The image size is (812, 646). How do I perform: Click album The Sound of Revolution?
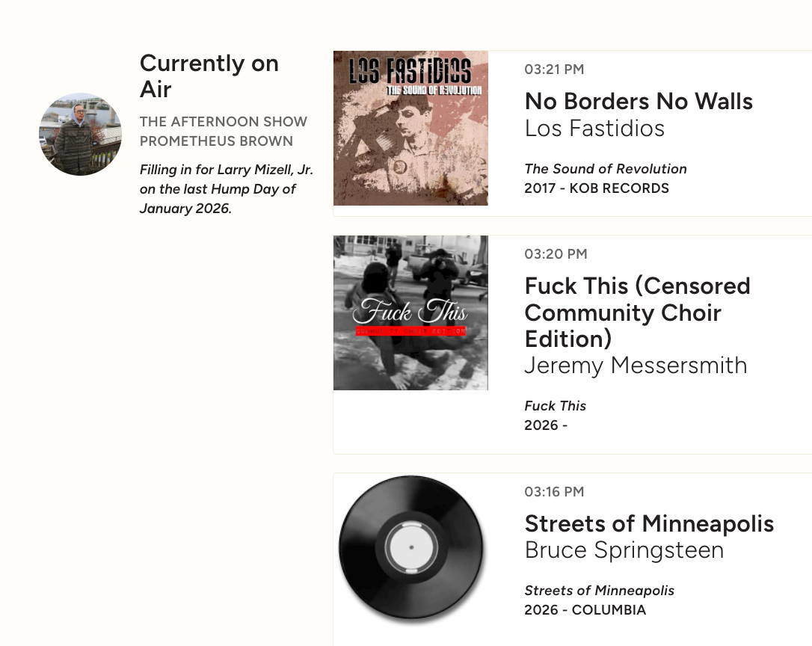point(605,169)
